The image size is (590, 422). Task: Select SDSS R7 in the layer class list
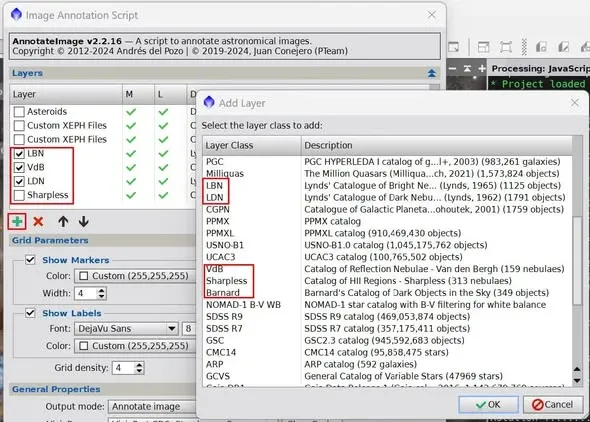224,329
